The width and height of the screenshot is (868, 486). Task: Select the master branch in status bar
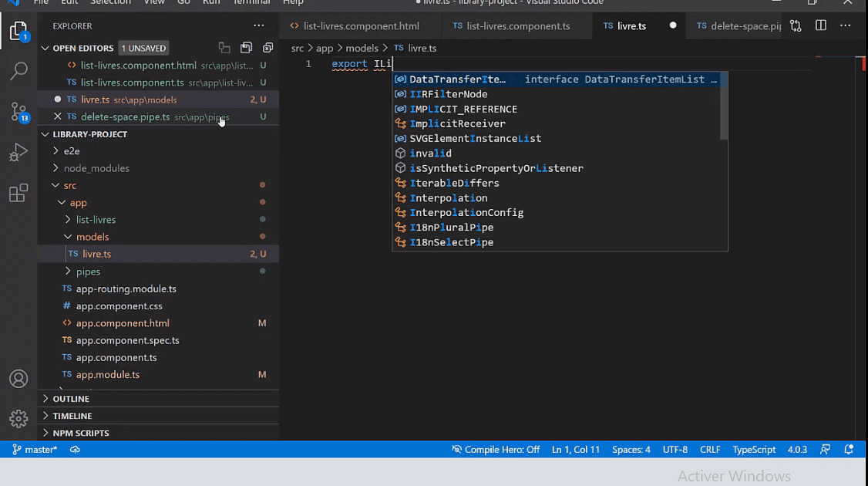[x=34, y=449]
